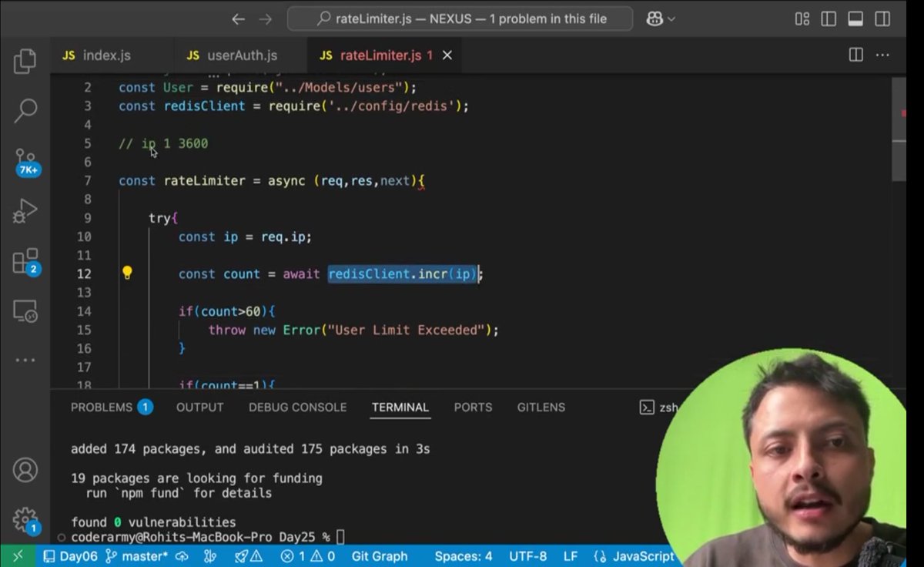Open the PROBLEMS panel tab
This screenshot has height=567, width=924.
pos(111,407)
